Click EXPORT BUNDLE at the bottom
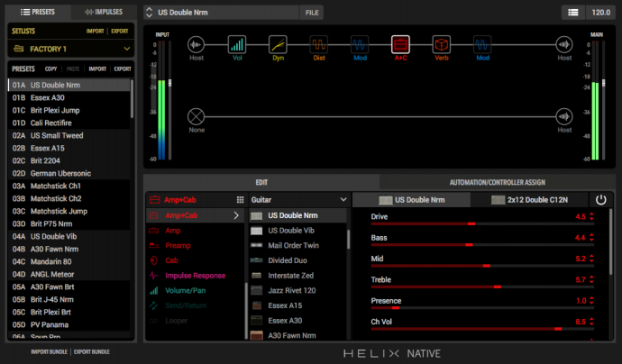The height and width of the screenshot is (364, 622). coord(92,351)
